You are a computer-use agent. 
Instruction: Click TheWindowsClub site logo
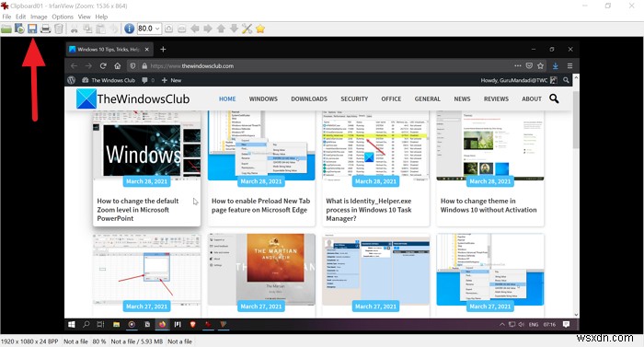pyautogui.click(x=132, y=98)
